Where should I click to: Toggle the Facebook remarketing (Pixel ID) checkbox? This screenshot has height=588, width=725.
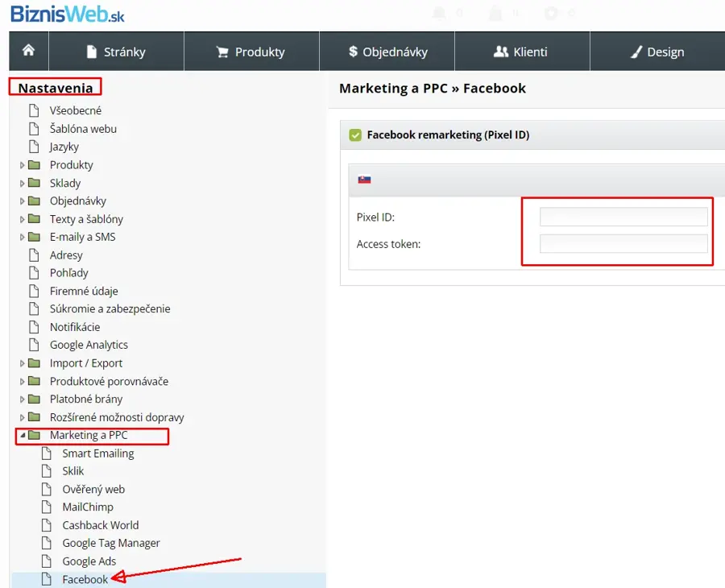click(355, 135)
